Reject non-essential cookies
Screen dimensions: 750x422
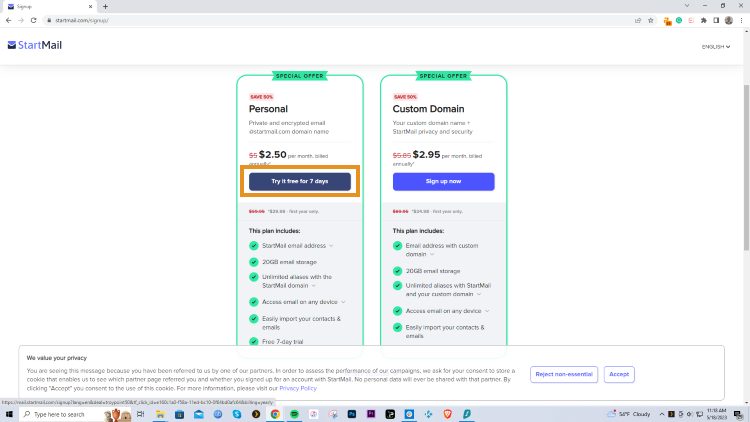tap(563, 374)
